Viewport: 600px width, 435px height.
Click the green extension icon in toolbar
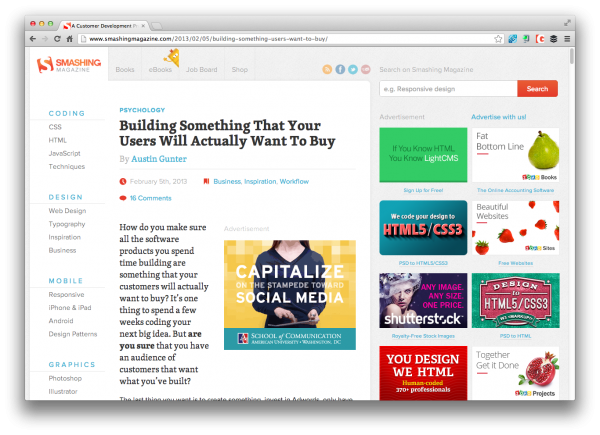pyautogui.click(x=526, y=39)
